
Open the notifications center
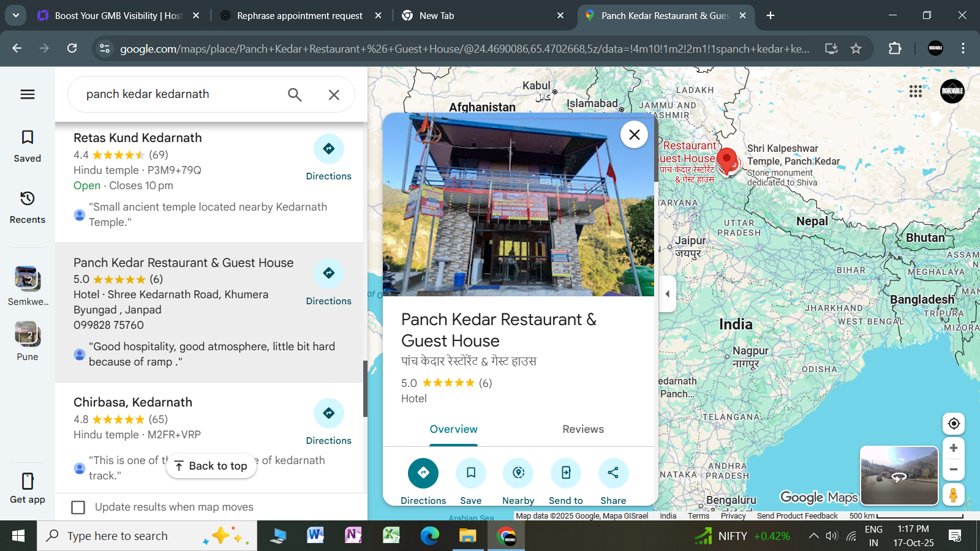click(x=954, y=536)
